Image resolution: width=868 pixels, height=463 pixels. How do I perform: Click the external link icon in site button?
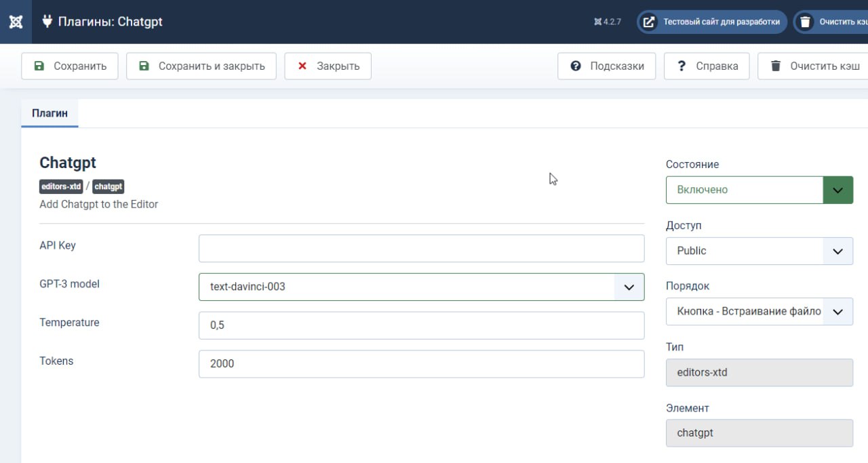point(649,22)
